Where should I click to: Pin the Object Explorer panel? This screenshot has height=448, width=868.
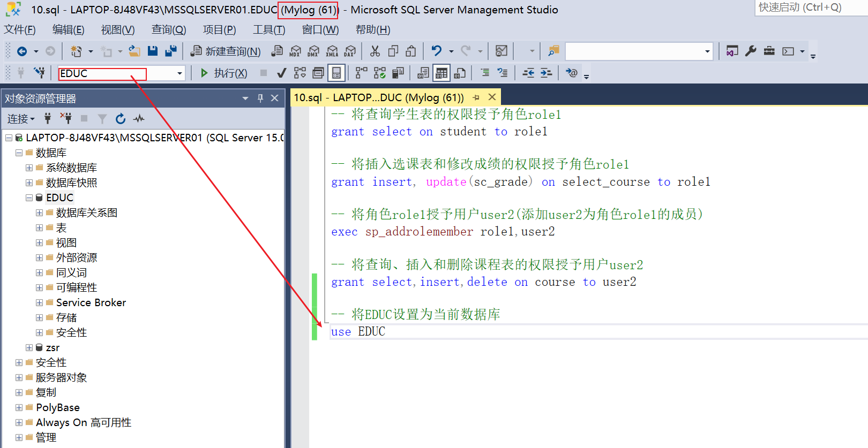[x=260, y=98]
